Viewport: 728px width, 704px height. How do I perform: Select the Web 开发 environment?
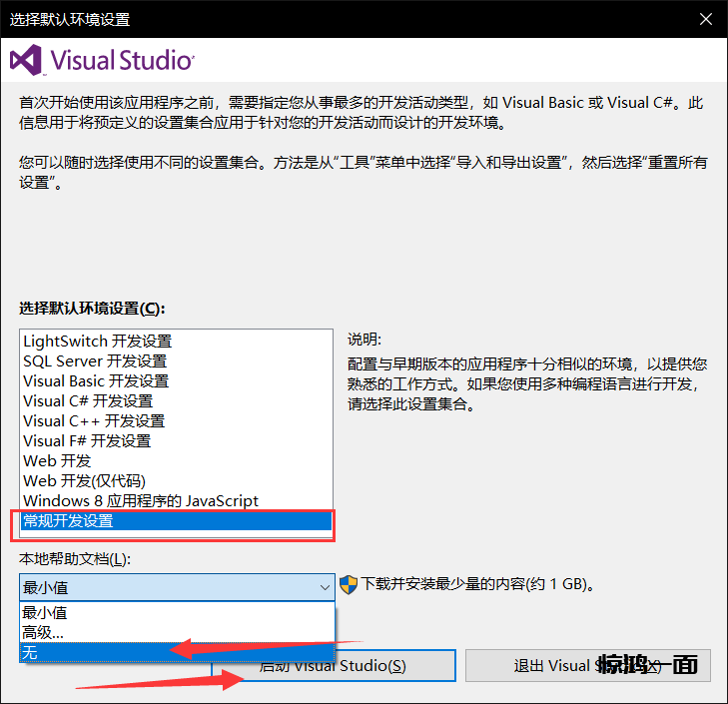click(x=57, y=461)
